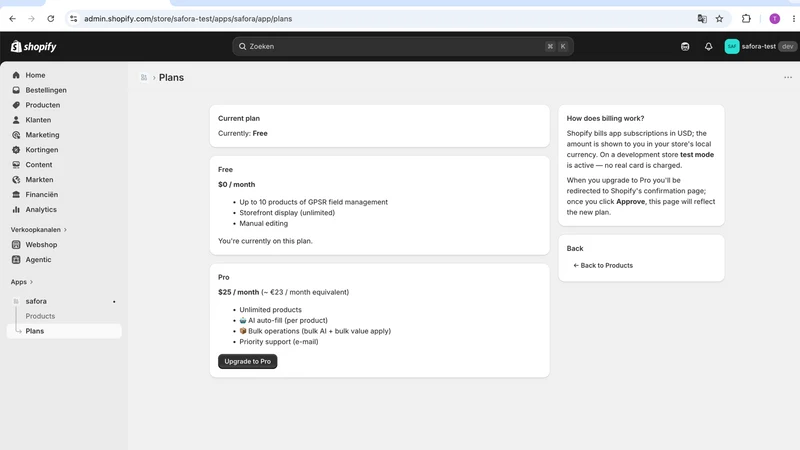Click the Analytics bar chart icon

coord(16,210)
